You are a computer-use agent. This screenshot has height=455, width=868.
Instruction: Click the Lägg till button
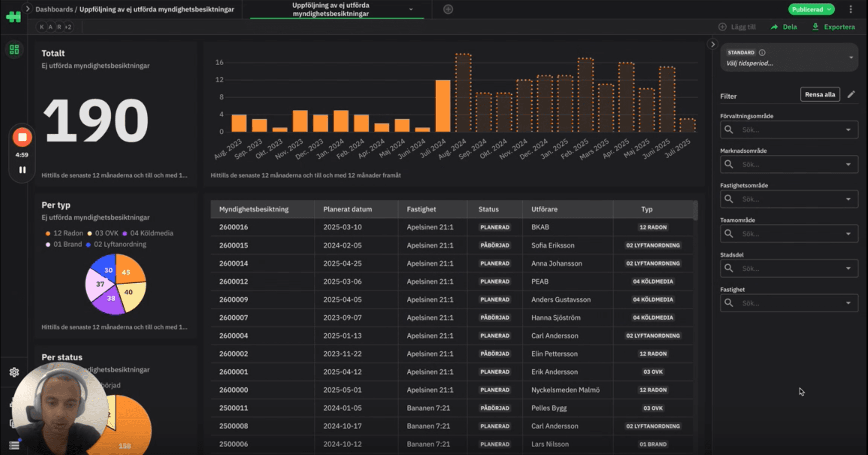click(737, 27)
